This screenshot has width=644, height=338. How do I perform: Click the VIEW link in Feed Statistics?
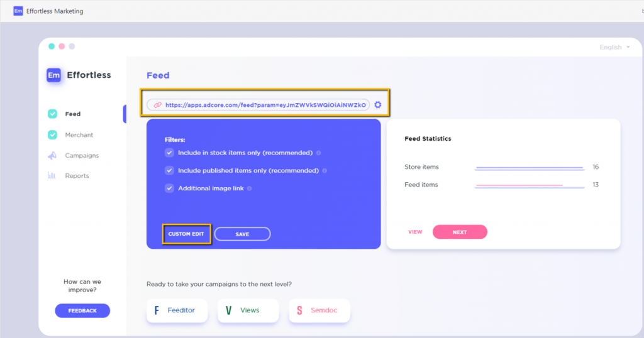tap(415, 232)
